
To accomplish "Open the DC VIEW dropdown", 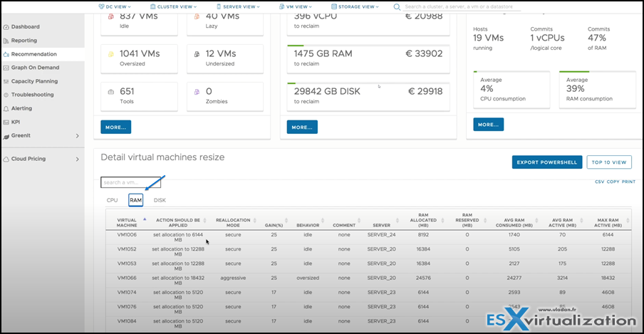I will (115, 6).
